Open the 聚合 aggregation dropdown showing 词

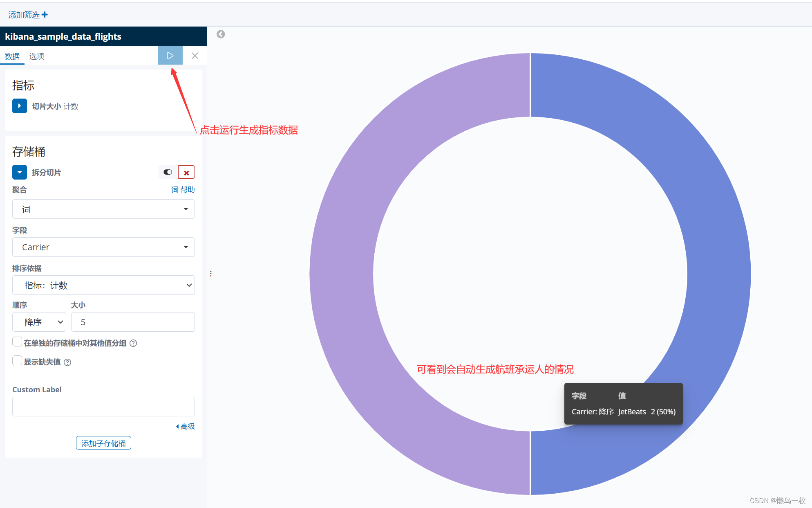tap(103, 209)
